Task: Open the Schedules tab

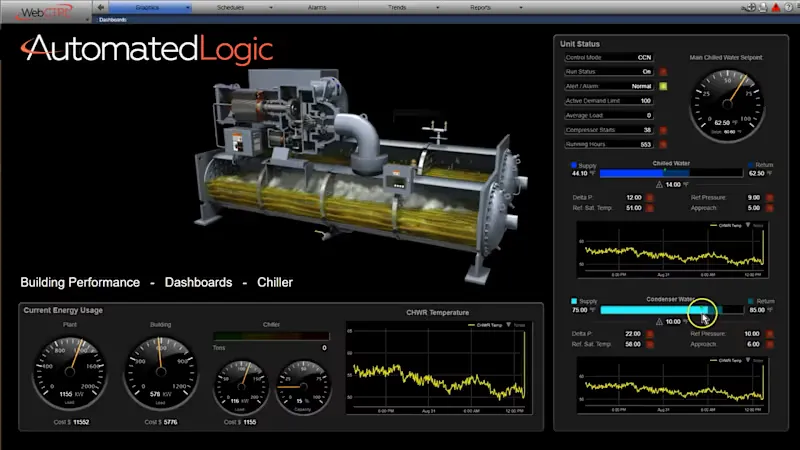Action: click(x=230, y=8)
